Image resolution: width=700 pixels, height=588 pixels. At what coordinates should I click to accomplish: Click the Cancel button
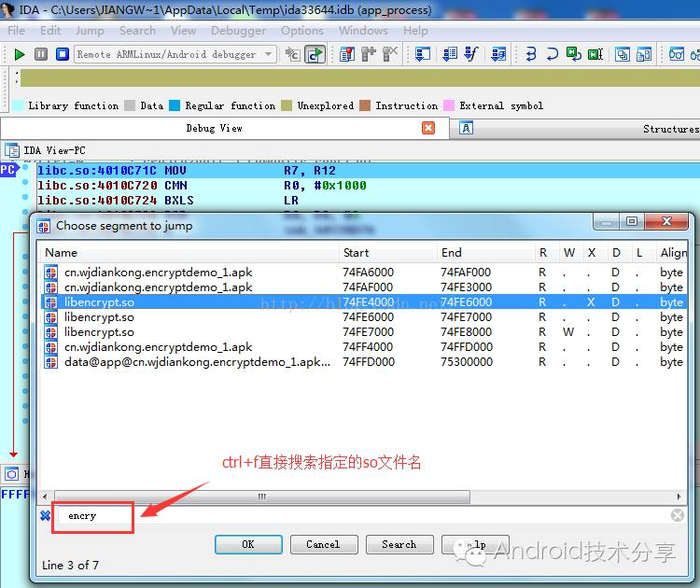[x=324, y=544]
